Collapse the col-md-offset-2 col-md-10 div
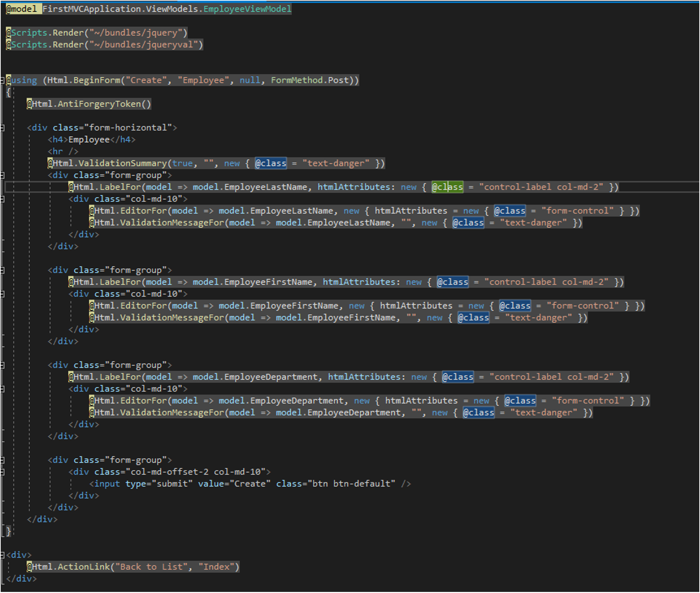The image size is (700, 593). pyautogui.click(x=2, y=472)
